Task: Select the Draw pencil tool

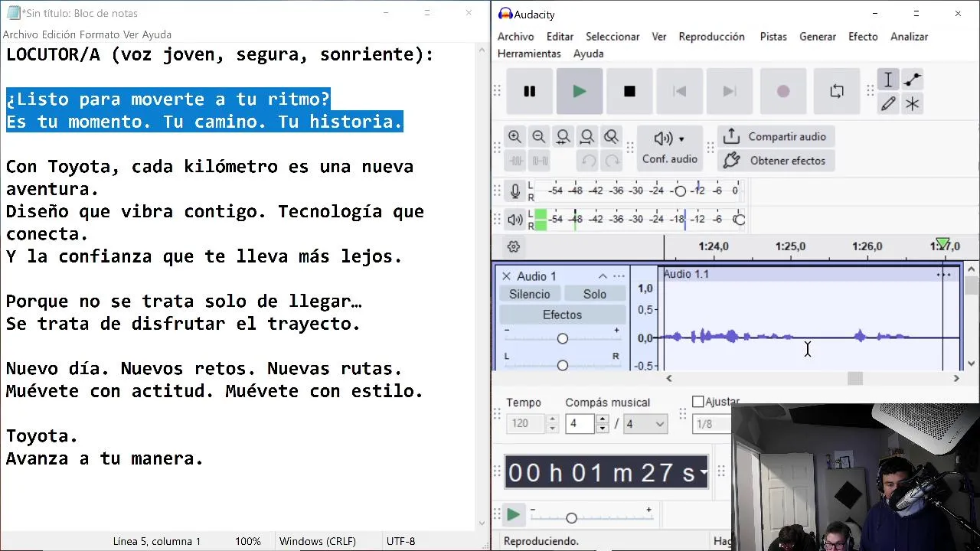Action: point(888,103)
